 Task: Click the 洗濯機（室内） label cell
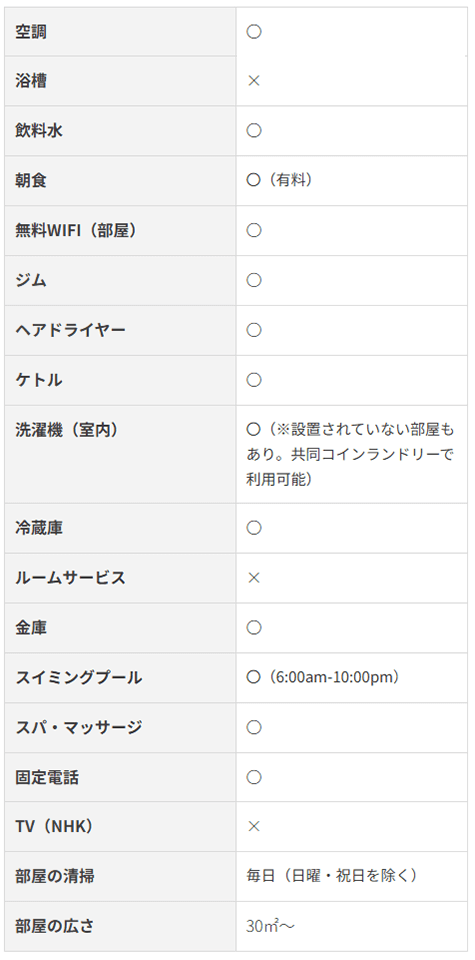[x=121, y=454]
